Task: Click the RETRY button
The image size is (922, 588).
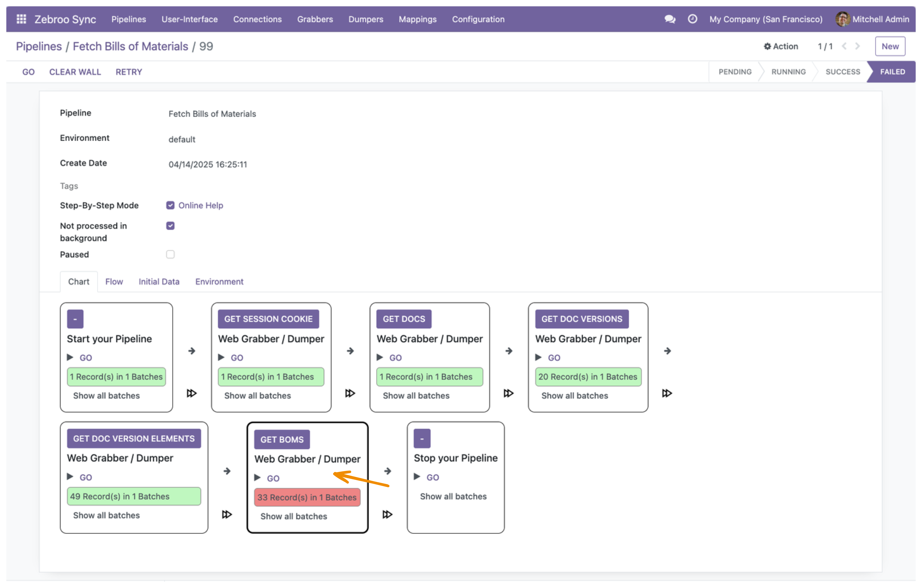Action: click(x=129, y=72)
